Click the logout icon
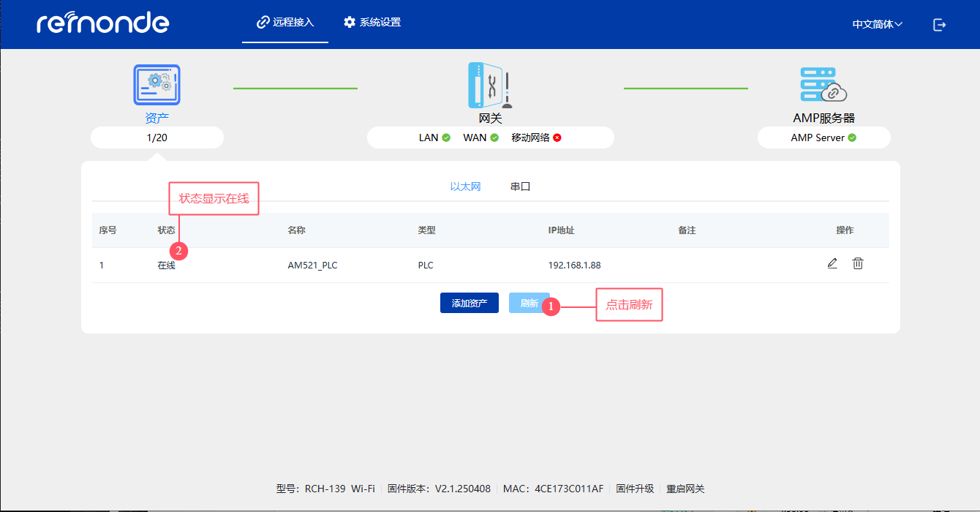Image resolution: width=980 pixels, height=512 pixels. click(x=940, y=24)
